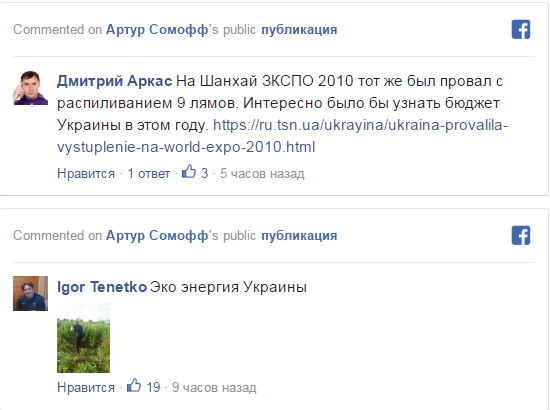This screenshot has width=550, height=410.
Task: Open the 'публикация' link in first card
Action: coord(299,30)
